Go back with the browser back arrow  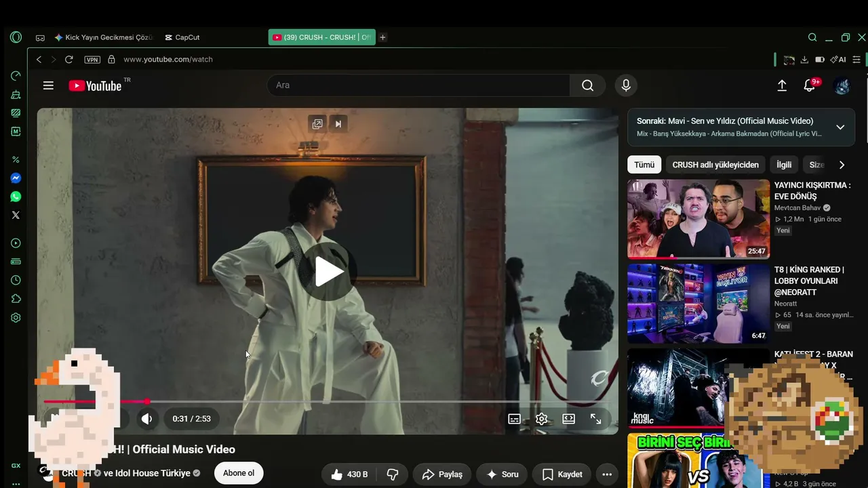pos(39,60)
